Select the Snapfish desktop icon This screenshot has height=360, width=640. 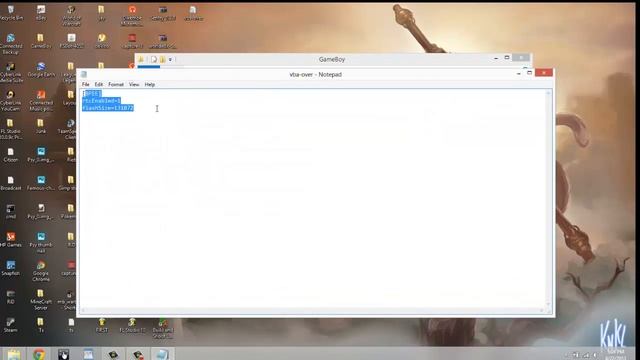[11, 268]
